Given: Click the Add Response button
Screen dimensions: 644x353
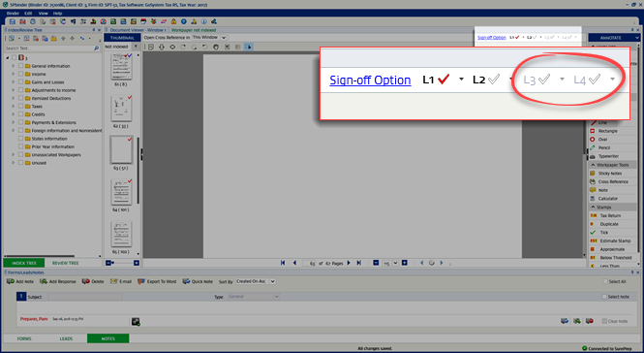Looking at the screenshot, I should [58, 281].
